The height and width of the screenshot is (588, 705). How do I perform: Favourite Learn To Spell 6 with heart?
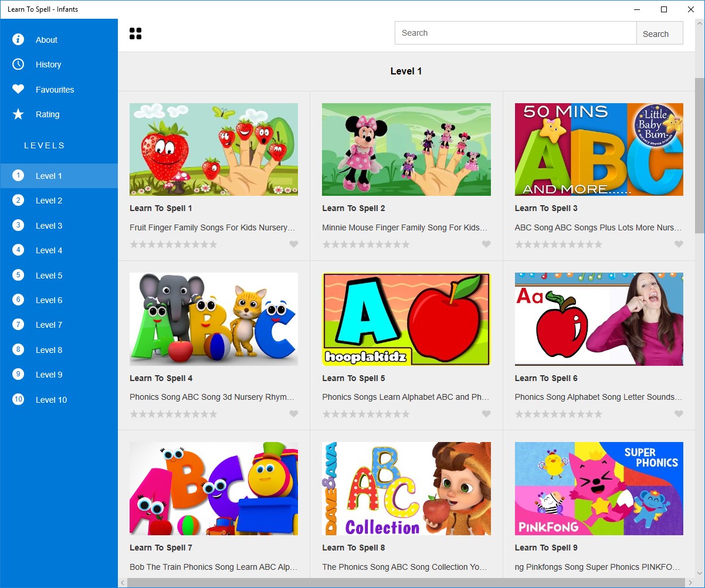point(679,414)
